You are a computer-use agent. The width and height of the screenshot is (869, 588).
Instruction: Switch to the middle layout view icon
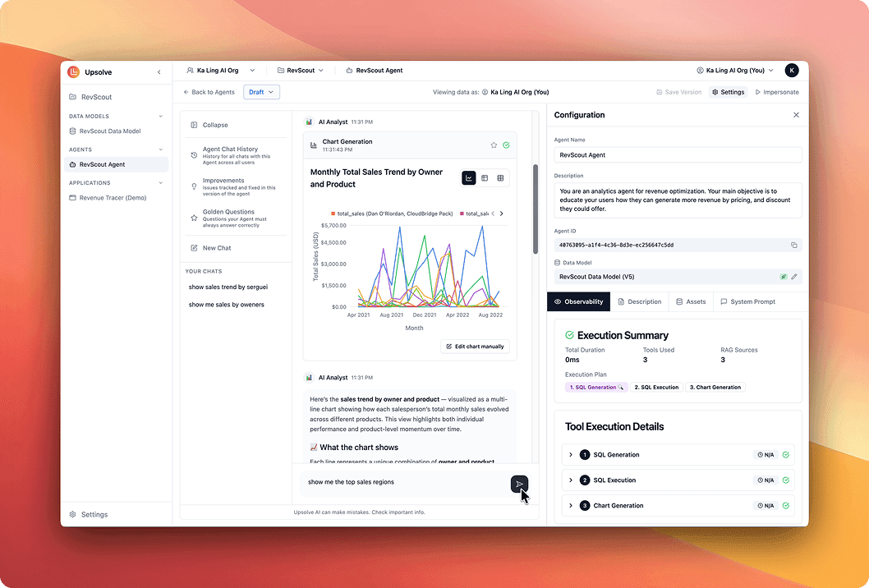coord(485,178)
